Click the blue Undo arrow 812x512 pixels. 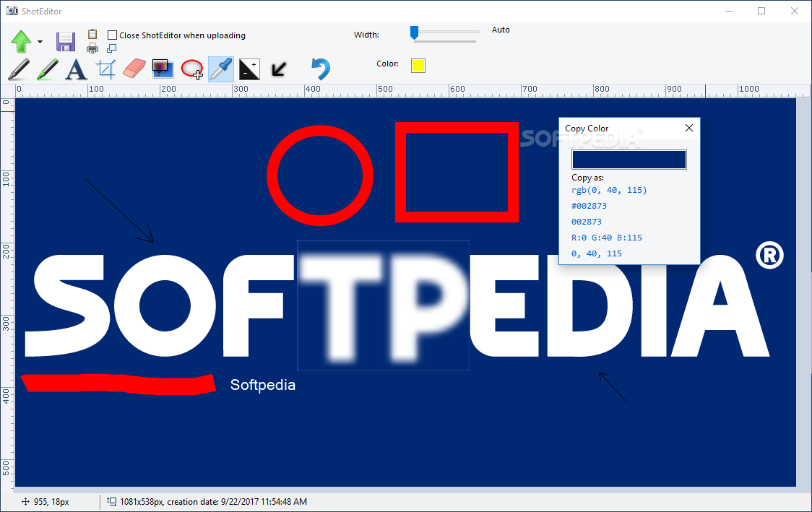tap(321, 69)
